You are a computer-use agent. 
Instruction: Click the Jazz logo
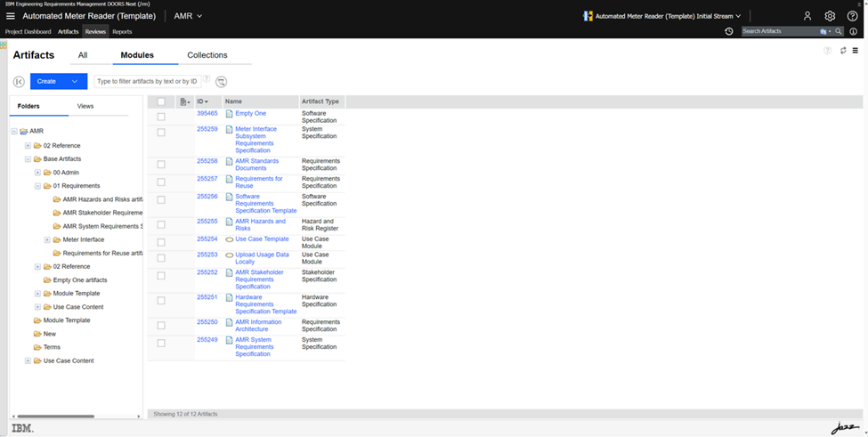(x=845, y=428)
